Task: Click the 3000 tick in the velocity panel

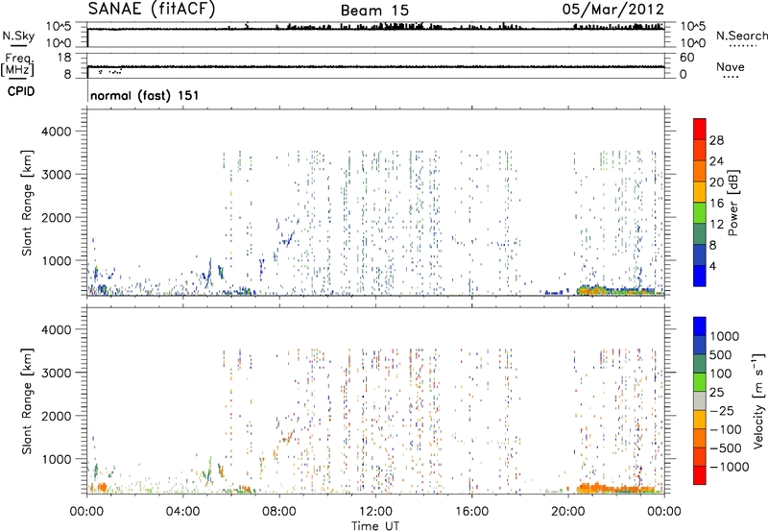Action: tap(57, 373)
